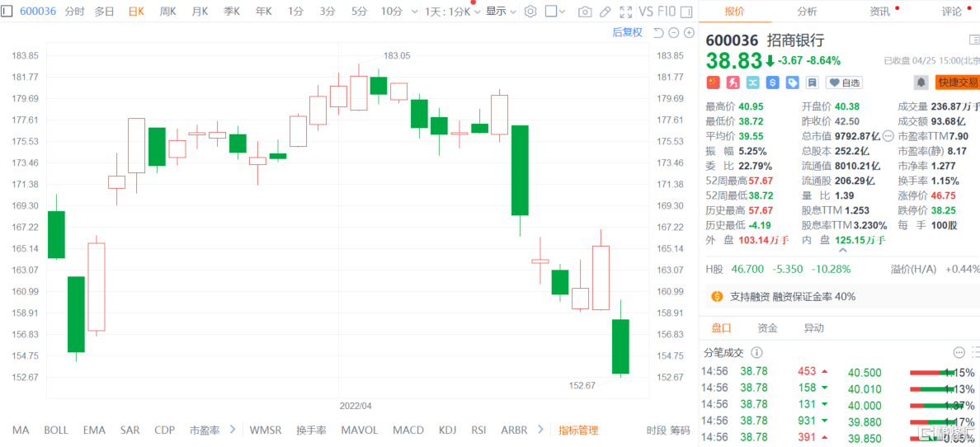
Task: Open the layout square dropdown
Action: (557, 12)
